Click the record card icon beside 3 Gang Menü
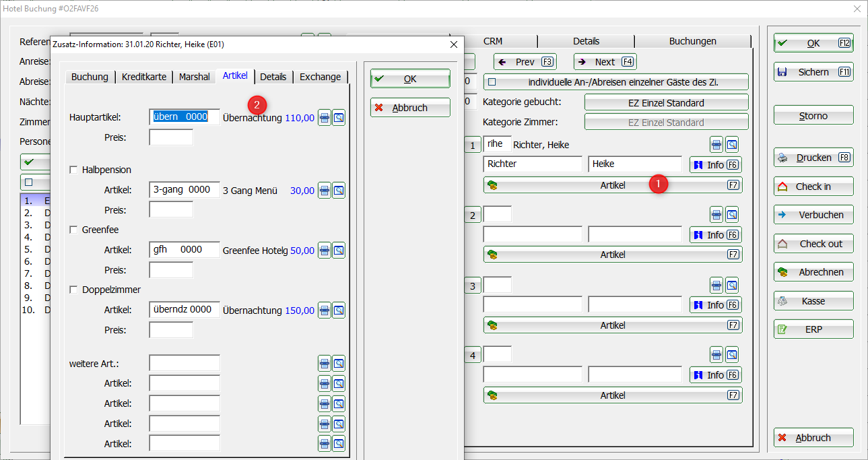The height and width of the screenshot is (460, 868). coord(325,191)
